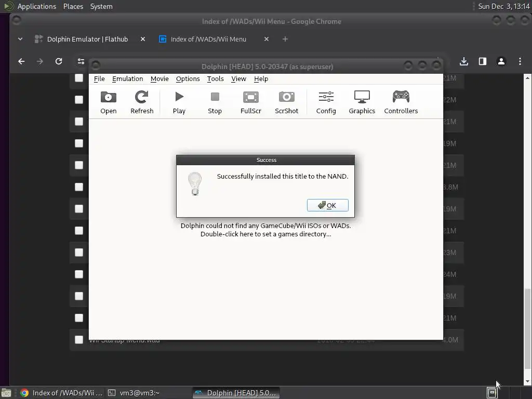This screenshot has width=532, height=399.
Task: Open Chrome downloads icon
Action: 464,61
